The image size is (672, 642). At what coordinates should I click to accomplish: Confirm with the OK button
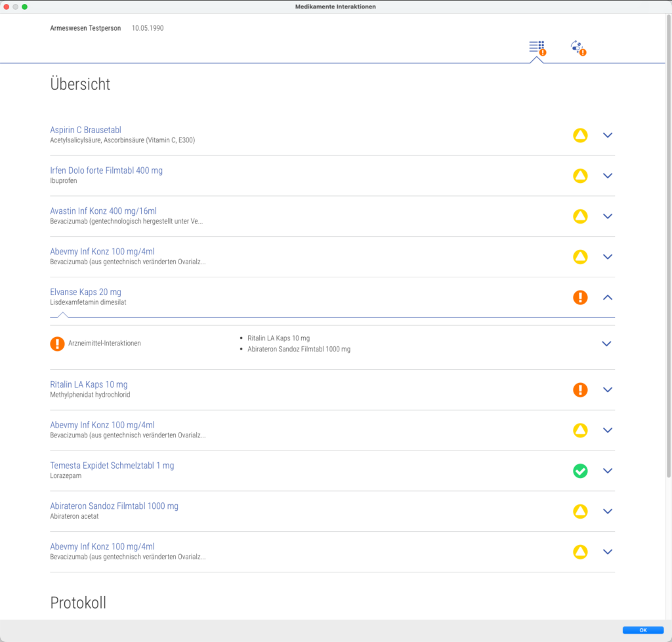point(643,630)
